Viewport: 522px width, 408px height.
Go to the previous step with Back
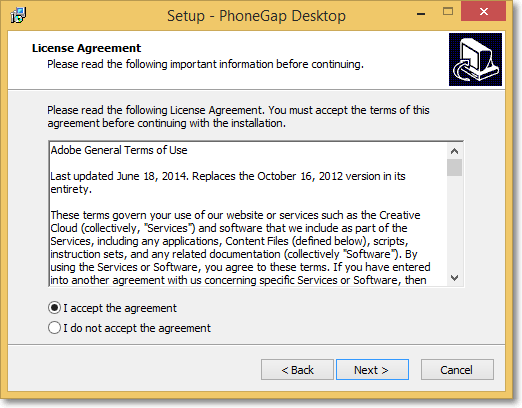pyautogui.click(x=297, y=370)
